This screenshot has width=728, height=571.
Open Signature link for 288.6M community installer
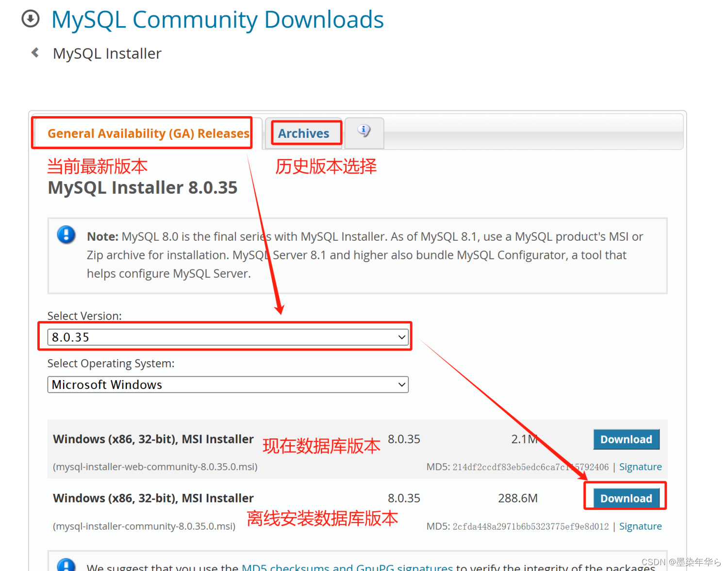(640, 526)
